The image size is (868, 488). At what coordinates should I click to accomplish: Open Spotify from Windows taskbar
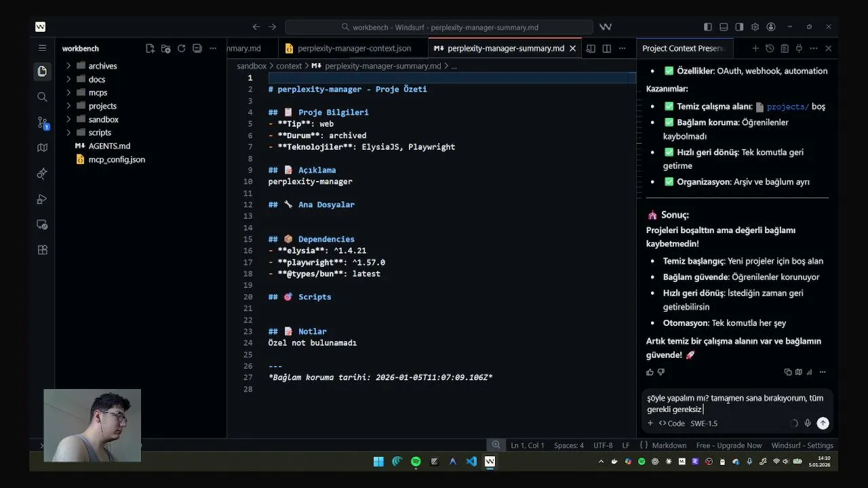[x=416, y=462]
